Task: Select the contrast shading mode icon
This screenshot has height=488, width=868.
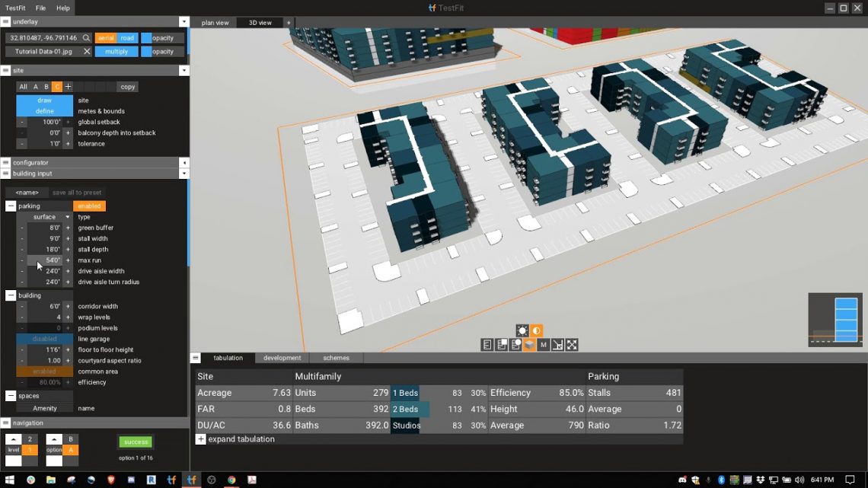Action: point(535,330)
